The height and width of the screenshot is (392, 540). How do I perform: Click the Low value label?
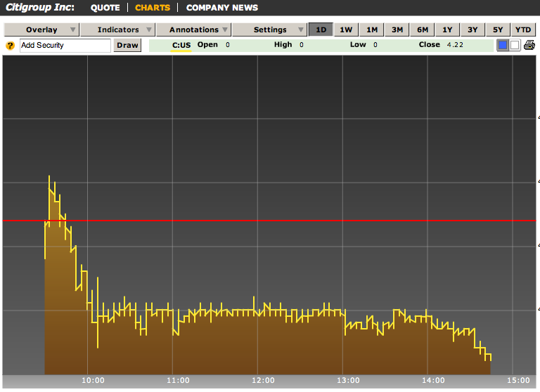[x=358, y=45]
